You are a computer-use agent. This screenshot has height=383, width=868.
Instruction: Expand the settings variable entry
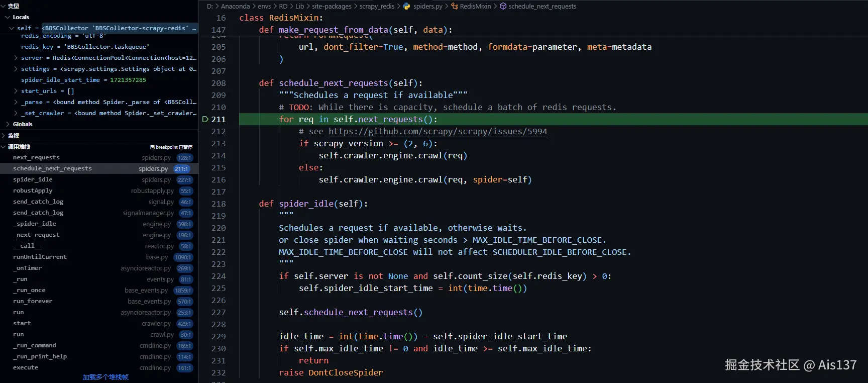[x=16, y=69]
